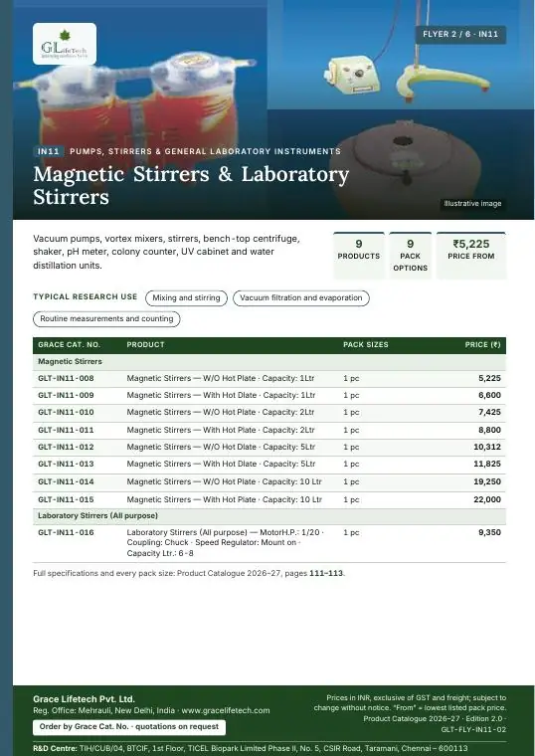Click the 'Magnetic Stirrers & Laboratory Stirrers' heading
This screenshot has width=535, height=756.
[191, 185]
